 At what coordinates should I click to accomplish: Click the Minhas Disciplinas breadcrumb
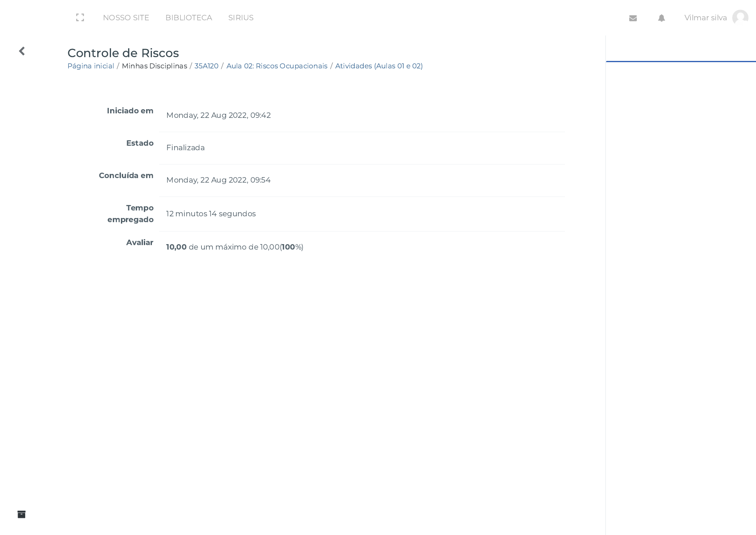154,66
